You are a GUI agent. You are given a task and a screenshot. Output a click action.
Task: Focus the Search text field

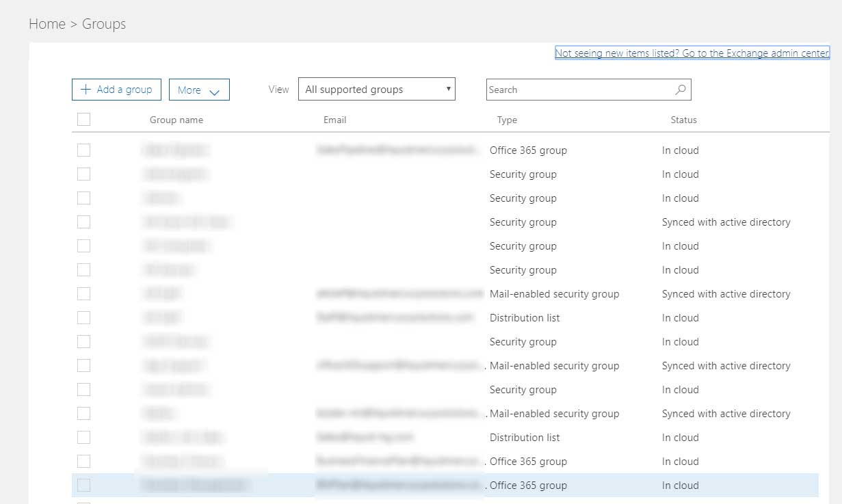click(578, 90)
